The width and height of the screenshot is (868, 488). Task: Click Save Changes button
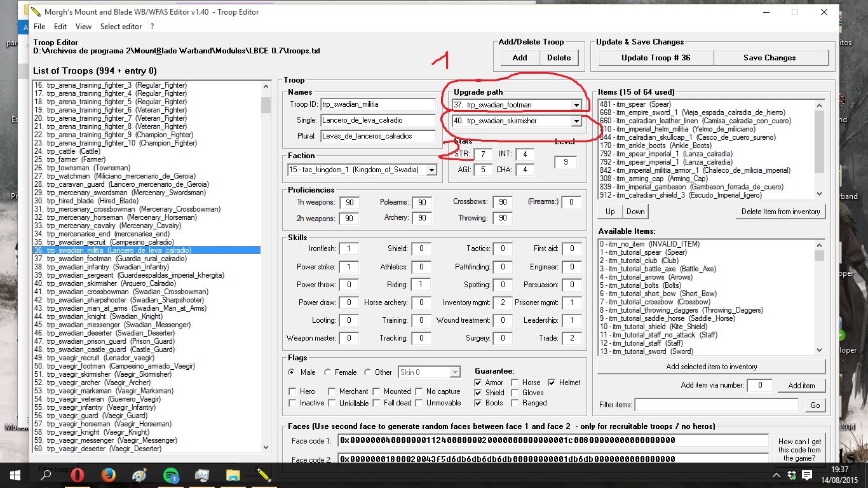770,57
